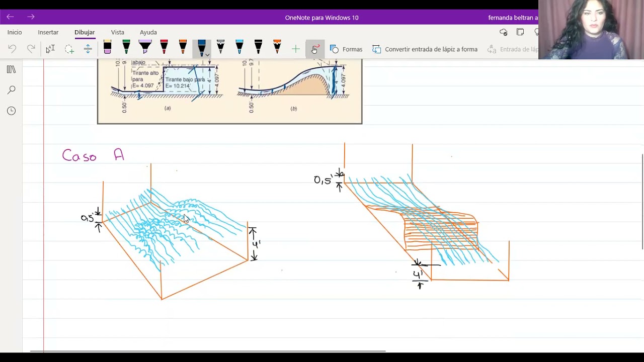Click Convertir entrada de lápiz a forma
This screenshot has width=644, height=362.
[x=425, y=49]
